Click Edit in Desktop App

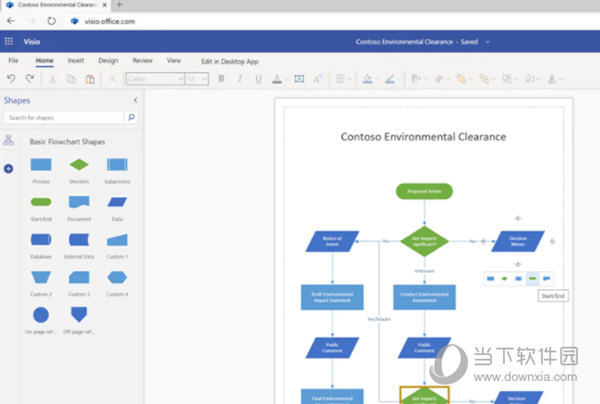tap(230, 61)
